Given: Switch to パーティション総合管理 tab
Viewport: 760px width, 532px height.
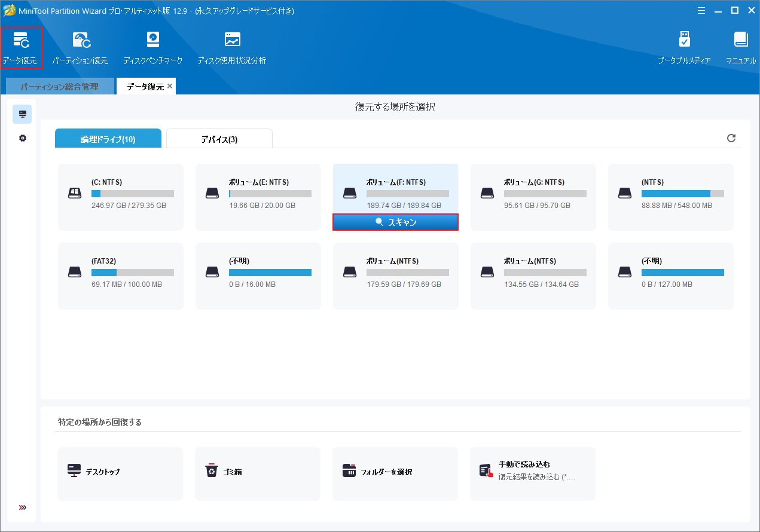Looking at the screenshot, I should 59,87.
